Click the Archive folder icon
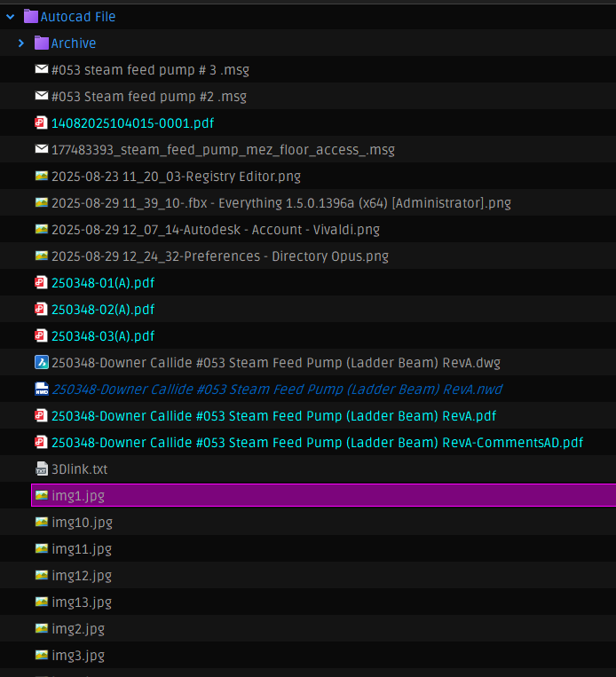Image resolution: width=616 pixels, height=677 pixels. click(x=42, y=43)
